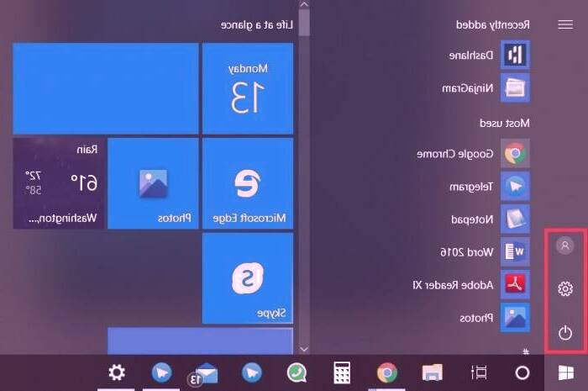588x391 pixels.
Task: Click the user account icon
Action: [x=564, y=246]
